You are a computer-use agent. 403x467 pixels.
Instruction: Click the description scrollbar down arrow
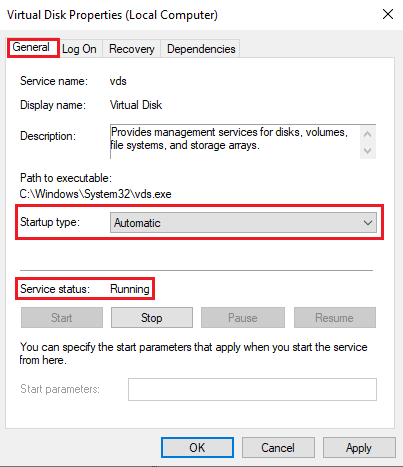pyautogui.click(x=368, y=151)
